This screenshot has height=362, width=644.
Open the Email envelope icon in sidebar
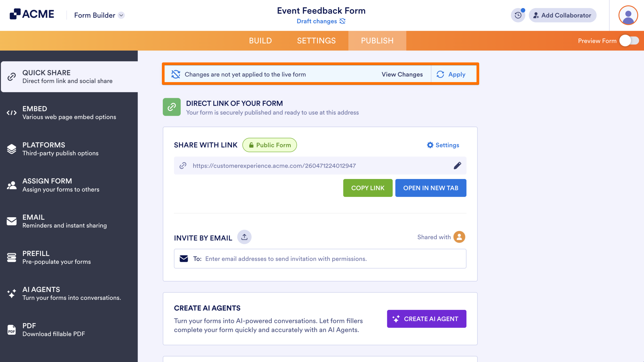point(12,221)
